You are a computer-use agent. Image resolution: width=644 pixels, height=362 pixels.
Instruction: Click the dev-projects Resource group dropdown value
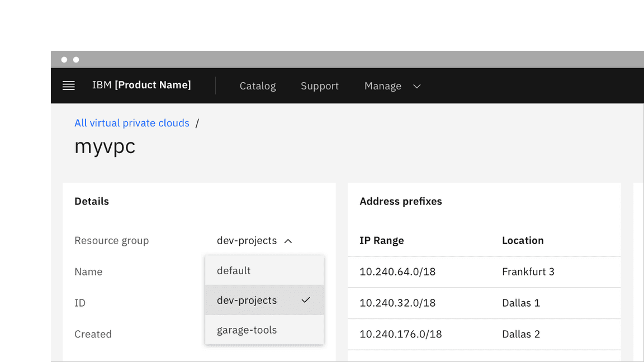247,241
